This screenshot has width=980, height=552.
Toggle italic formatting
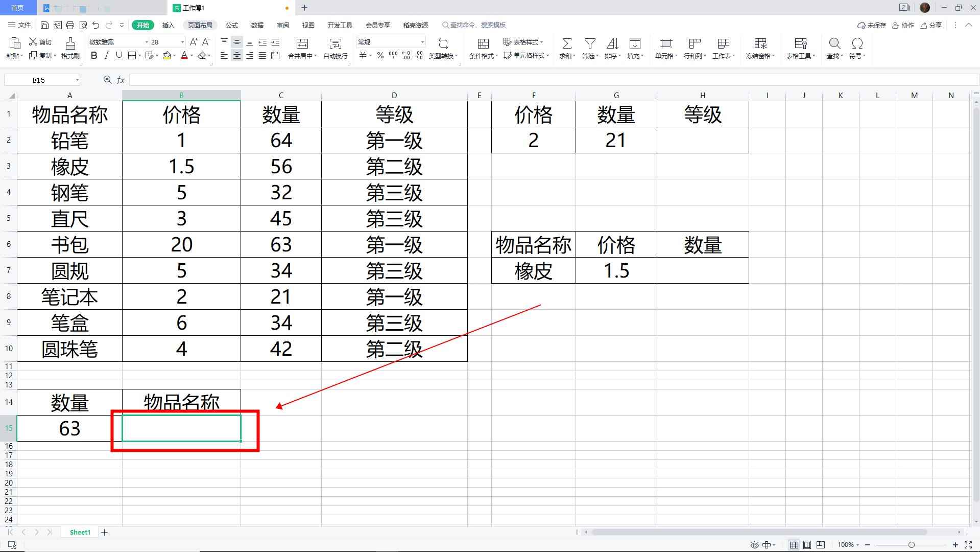coord(106,56)
